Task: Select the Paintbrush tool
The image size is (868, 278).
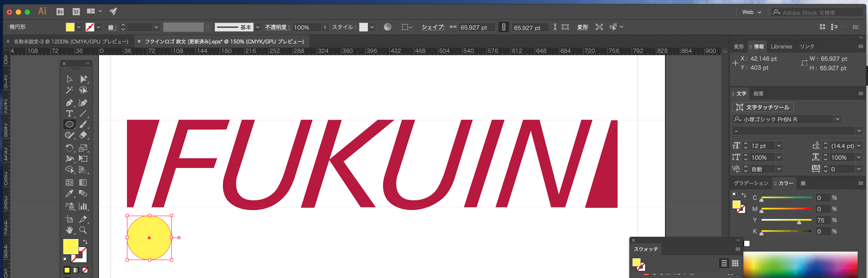Action: [x=83, y=124]
